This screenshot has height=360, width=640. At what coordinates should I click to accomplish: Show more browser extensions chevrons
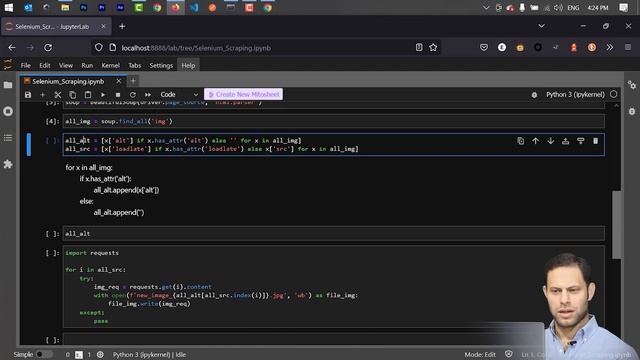pyautogui.click(x=609, y=48)
